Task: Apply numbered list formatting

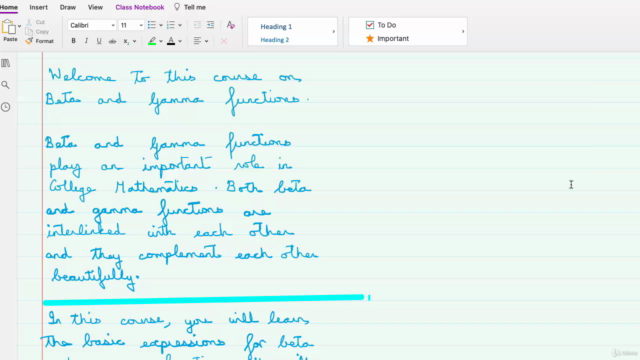Action: click(171, 25)
